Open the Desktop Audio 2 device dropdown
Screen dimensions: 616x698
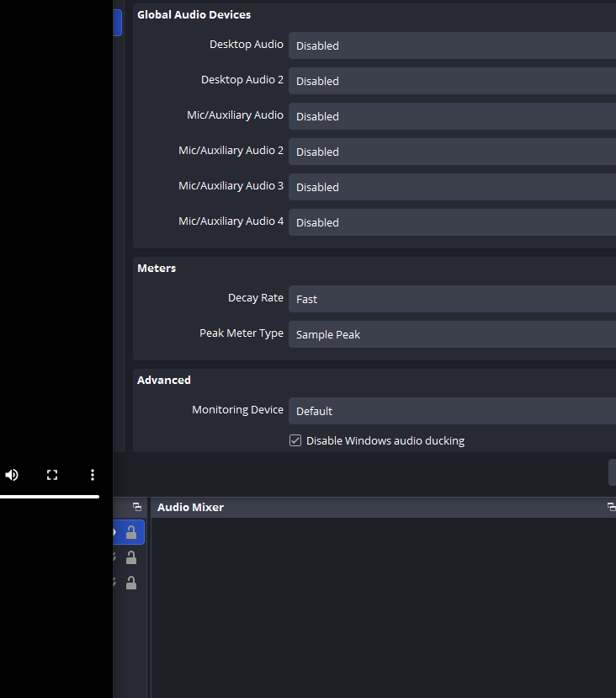pyautogui.click(x=452, y=81)
